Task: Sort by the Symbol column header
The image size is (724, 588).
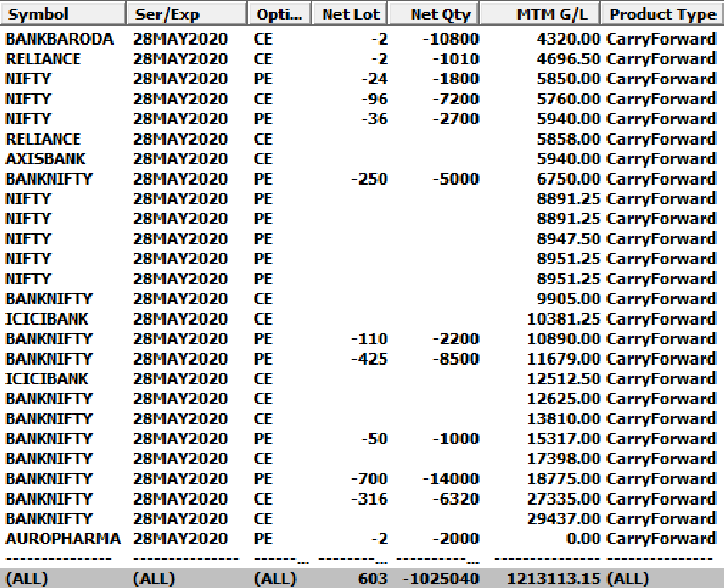Action: 63,14
